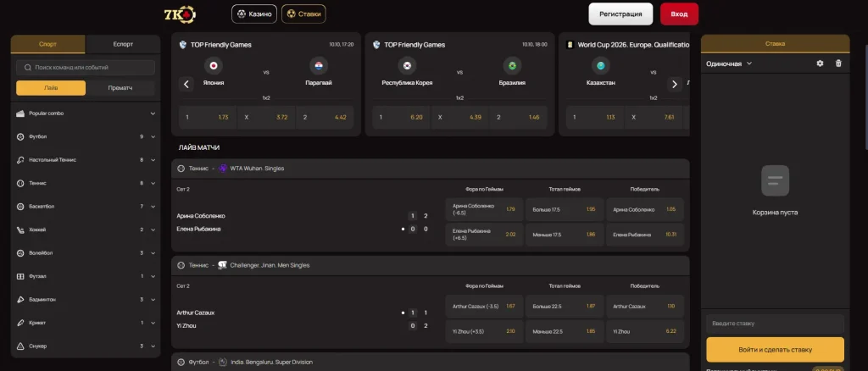Expand the Настольный Теннис category

(153, 159)
